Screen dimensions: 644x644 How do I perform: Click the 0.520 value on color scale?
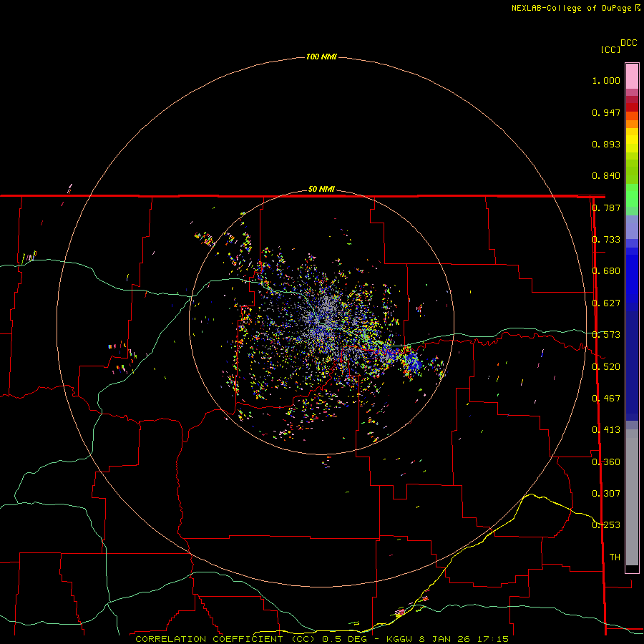606,367
